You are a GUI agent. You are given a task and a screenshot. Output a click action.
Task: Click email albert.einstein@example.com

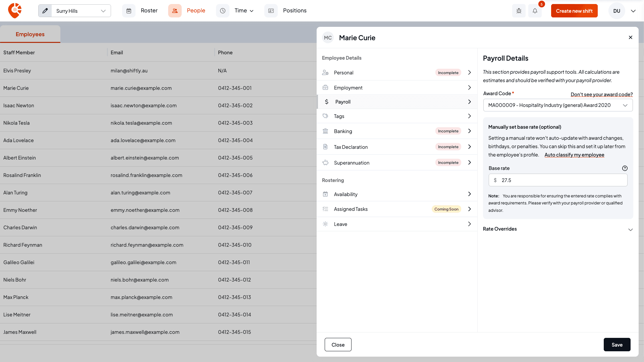pos(145,158)
